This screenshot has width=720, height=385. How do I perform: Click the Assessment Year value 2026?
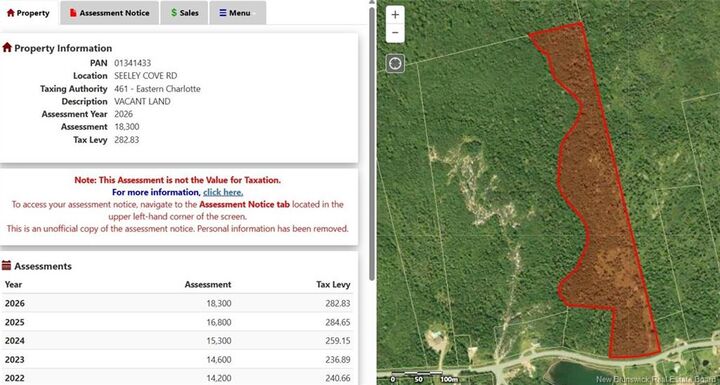coord(123,114)
